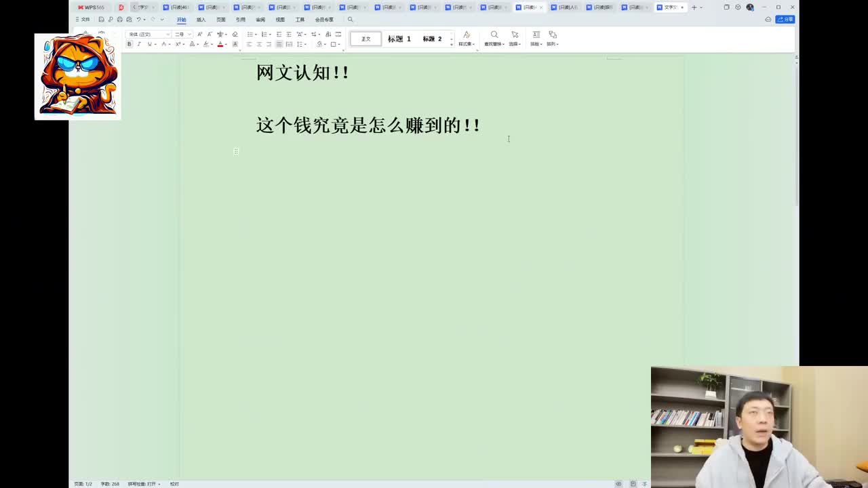The height and width of the screenshot is (488, 868).
Task: Select the 正文 style
Action: (366, 39)
